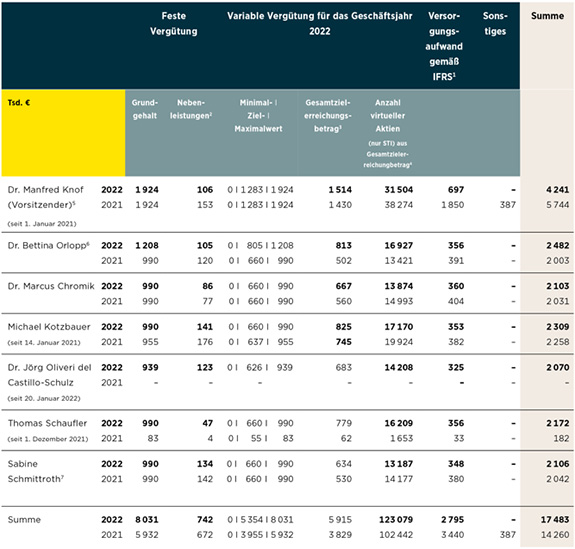Click Schmittroth's 2021 total '2 042'
The image size is (575, 549).
(x=557, y=479)
